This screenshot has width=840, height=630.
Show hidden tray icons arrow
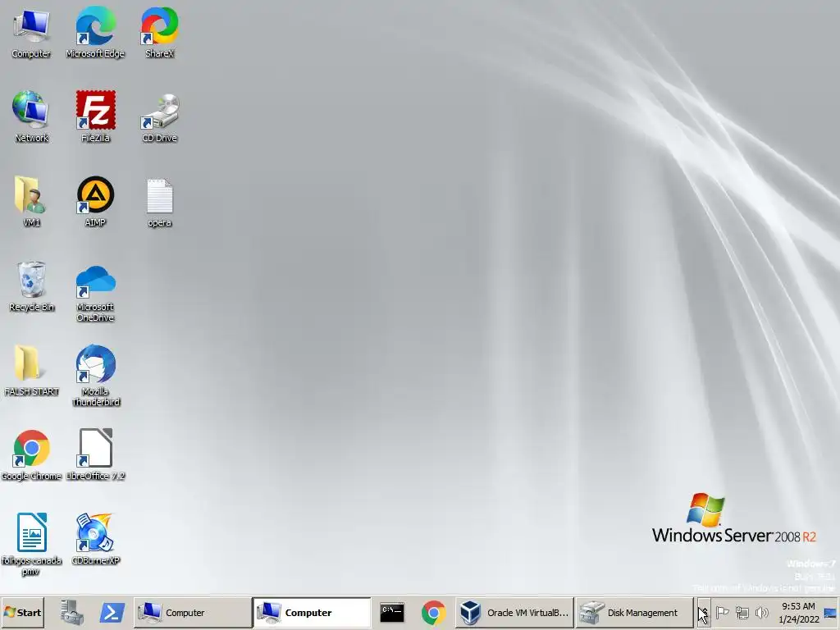[704, 612]
